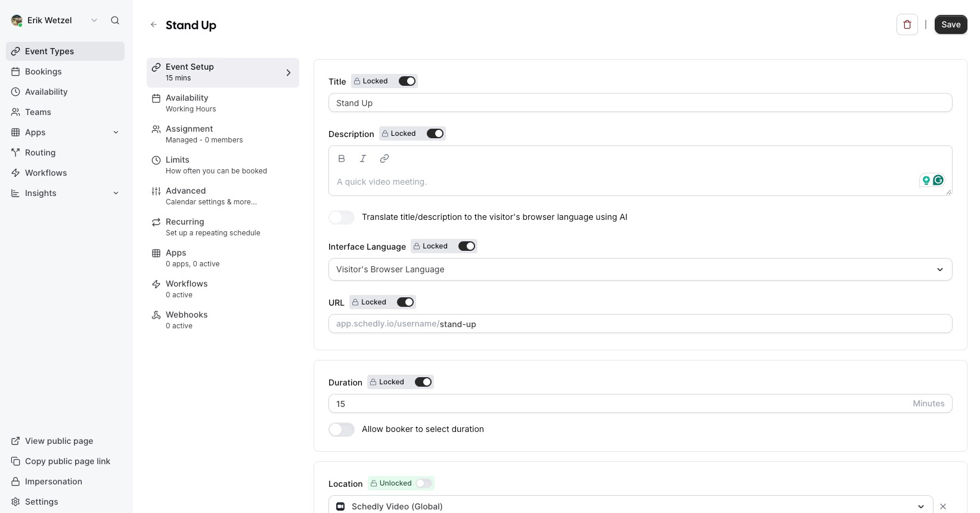The width and height of the screenshot is (980, 513).
Task: Click the Assignment people icon in event menu
Action: pos(156,129)
